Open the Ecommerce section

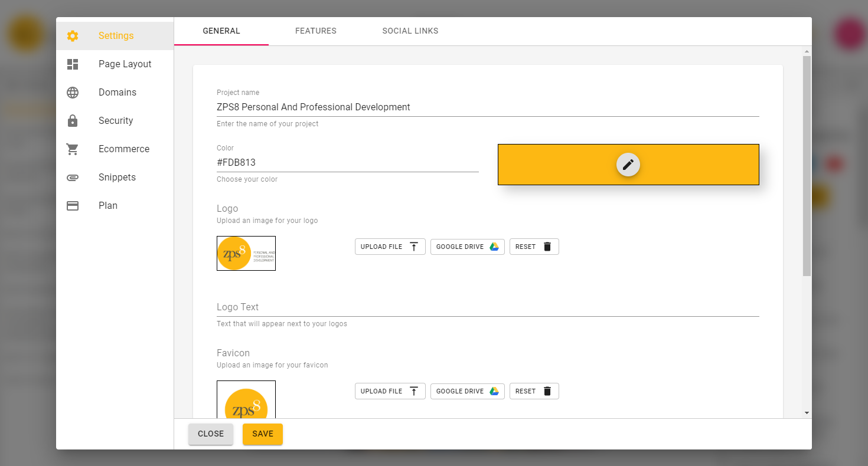(x=115, y=149)
